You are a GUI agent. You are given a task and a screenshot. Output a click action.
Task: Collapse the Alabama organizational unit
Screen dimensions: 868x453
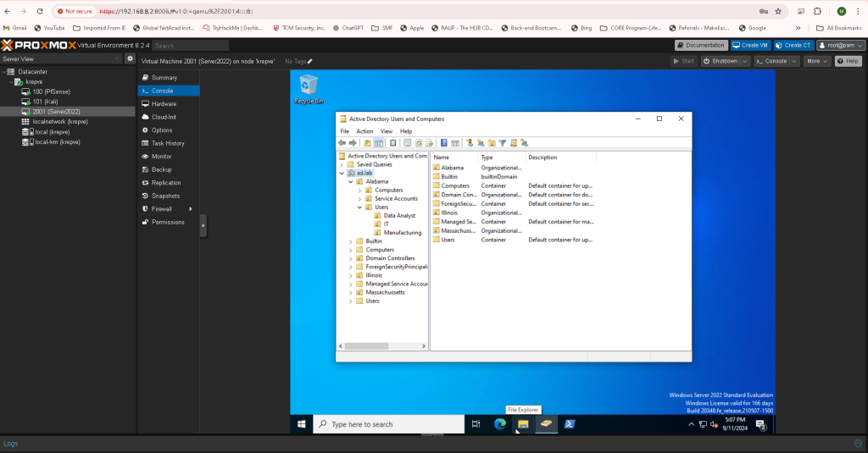point(350,181)
